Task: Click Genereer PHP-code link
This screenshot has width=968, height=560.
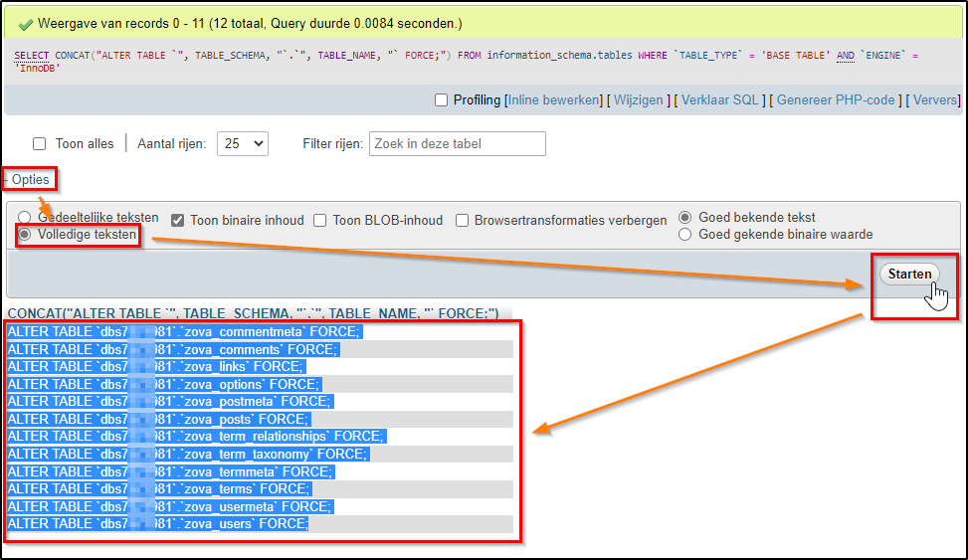Action: 836,100
